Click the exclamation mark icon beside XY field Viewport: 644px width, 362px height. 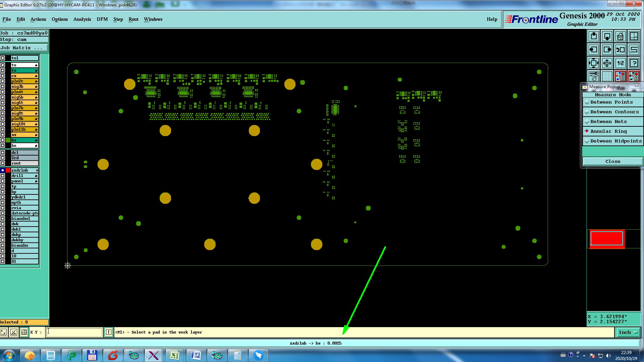108,332
